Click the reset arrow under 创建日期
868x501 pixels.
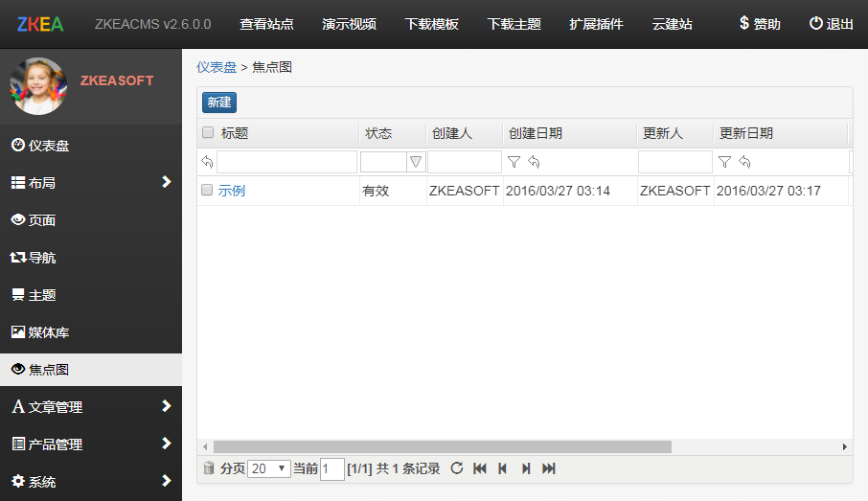click(x=534, y=162)
